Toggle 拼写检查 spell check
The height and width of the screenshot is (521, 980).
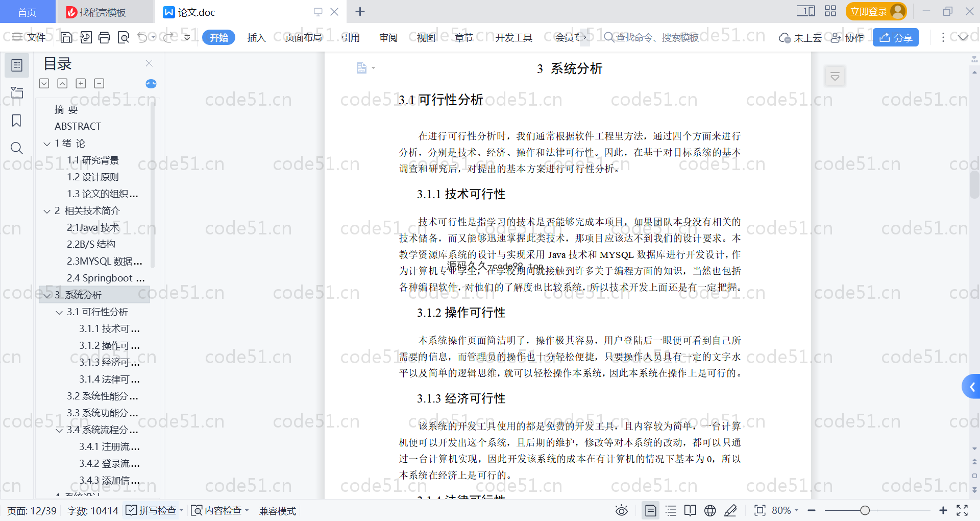152,510
